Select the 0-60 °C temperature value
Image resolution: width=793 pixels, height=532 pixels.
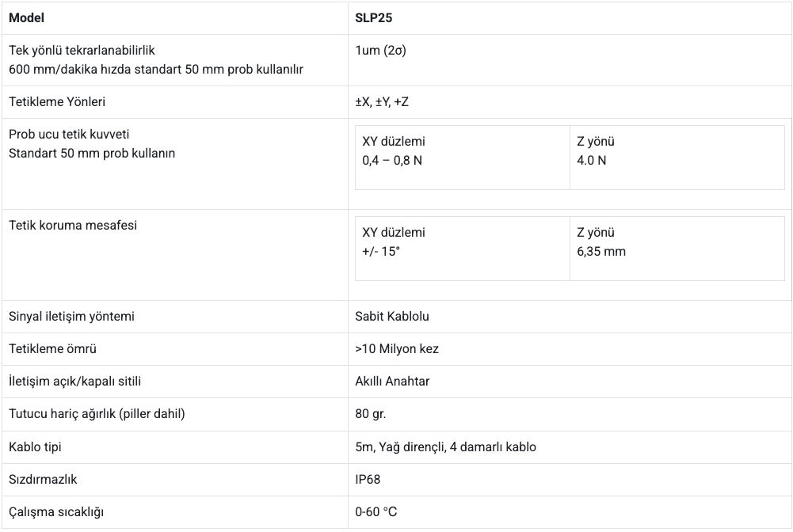click(376, 512)
